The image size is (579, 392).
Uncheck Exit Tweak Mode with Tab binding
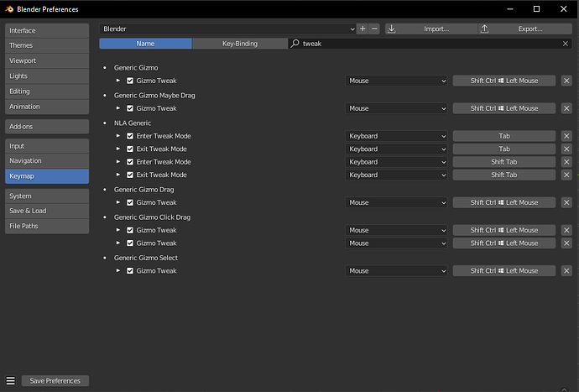130,149
